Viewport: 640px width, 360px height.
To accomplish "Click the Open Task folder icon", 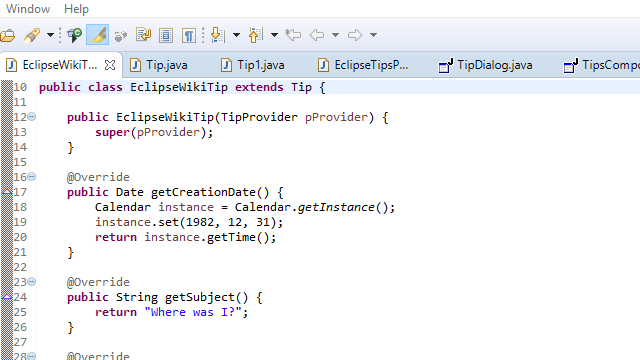I will (7, 36).
